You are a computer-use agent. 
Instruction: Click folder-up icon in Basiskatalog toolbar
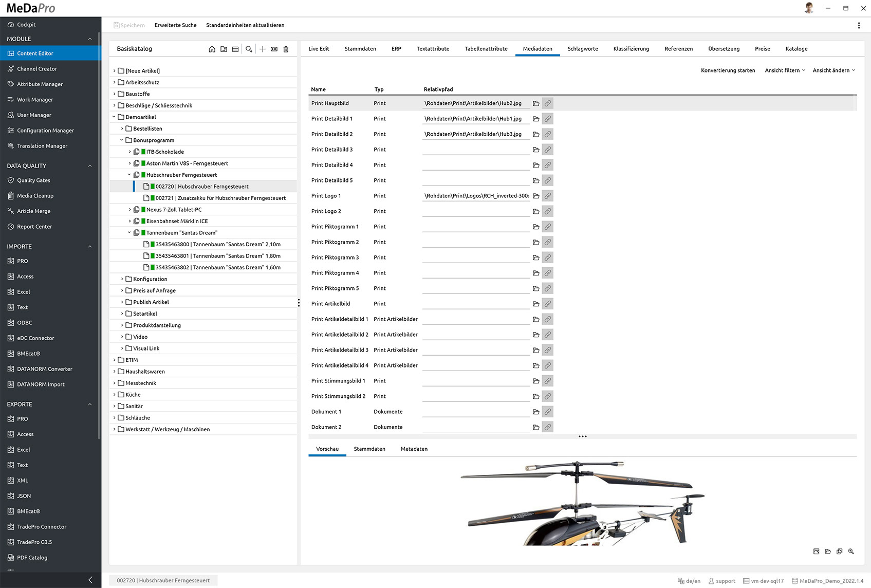(224, 49)
